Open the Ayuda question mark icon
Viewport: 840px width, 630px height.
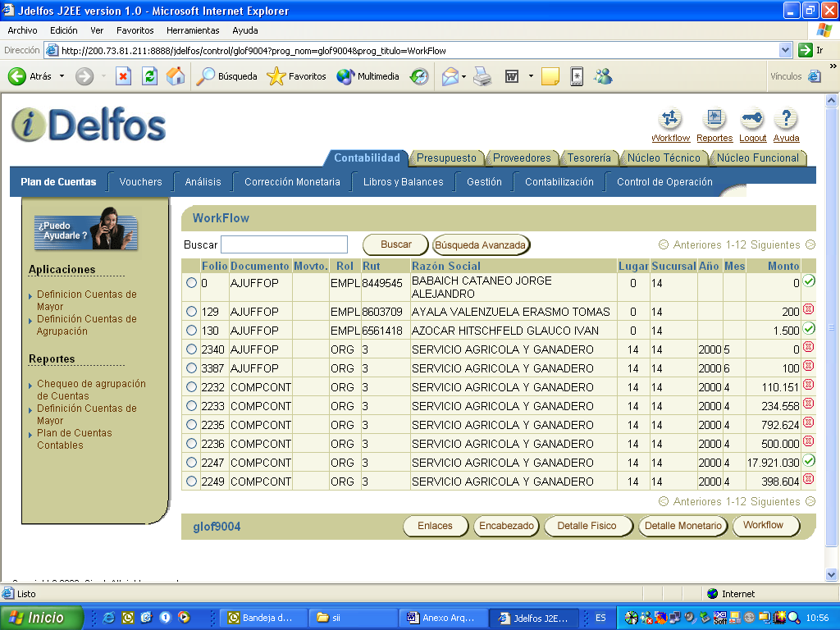tap(786, 118)
